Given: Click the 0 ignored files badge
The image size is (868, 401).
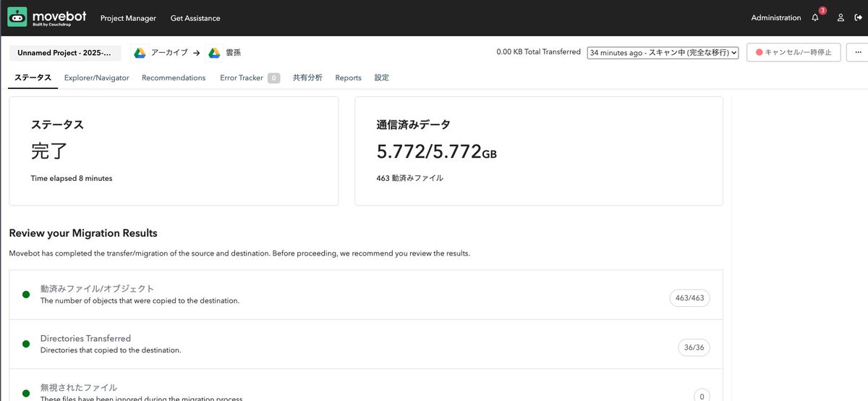Looking at the screenshot, I should 702,396.
